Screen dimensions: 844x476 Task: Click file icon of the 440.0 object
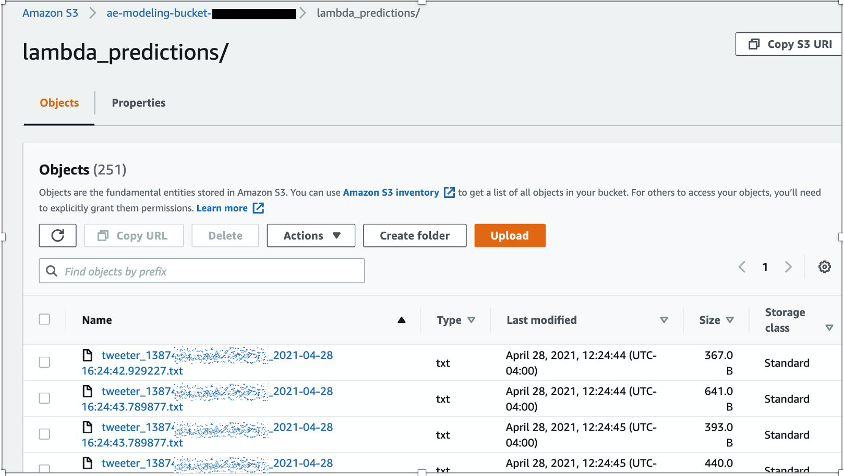[x=87, y=463]
